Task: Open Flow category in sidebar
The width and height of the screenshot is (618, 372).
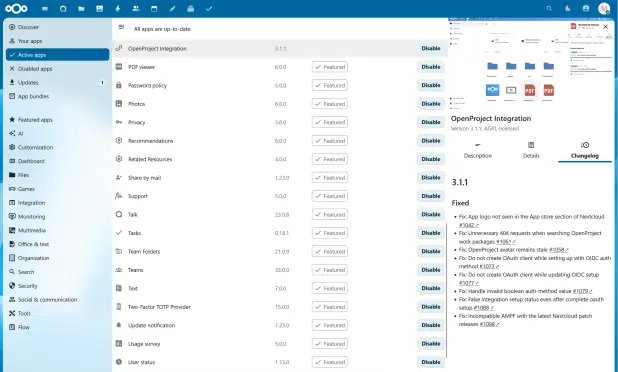Action: [58, 327]
